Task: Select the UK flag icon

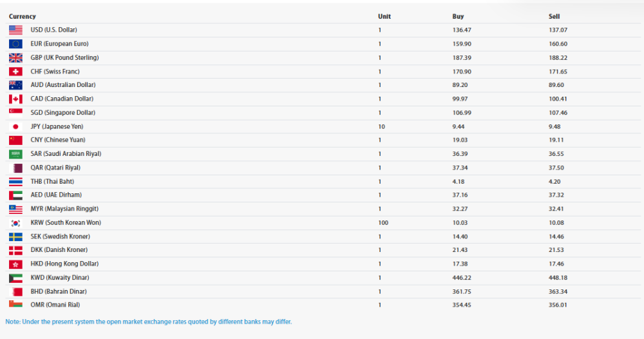Action: [x=15, y=58]
